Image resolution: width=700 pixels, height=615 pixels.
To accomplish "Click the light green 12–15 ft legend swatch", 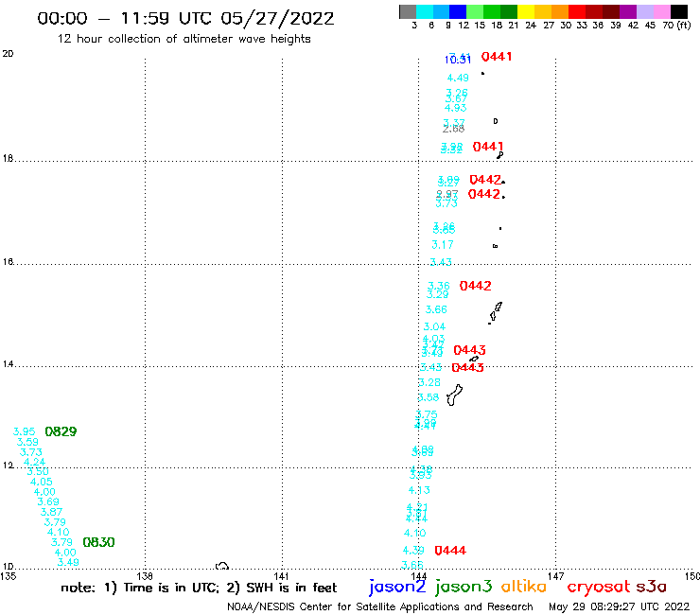I will (x=475, y=11).
